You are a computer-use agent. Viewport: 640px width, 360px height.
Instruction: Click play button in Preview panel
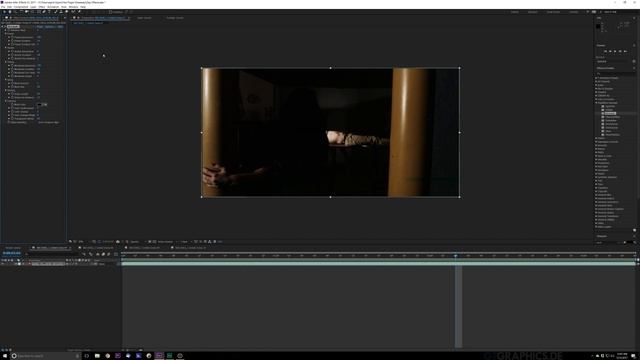[x=615, y=51]
